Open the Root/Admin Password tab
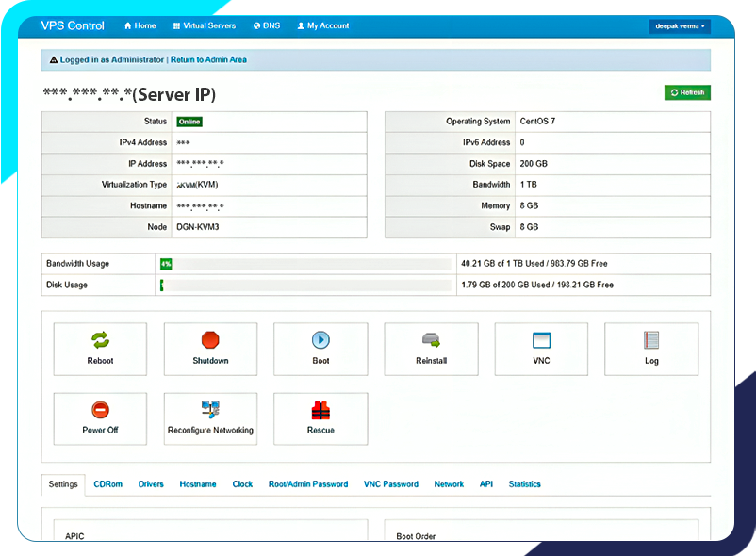Screen dimensions: 756x556 point(308,484)
